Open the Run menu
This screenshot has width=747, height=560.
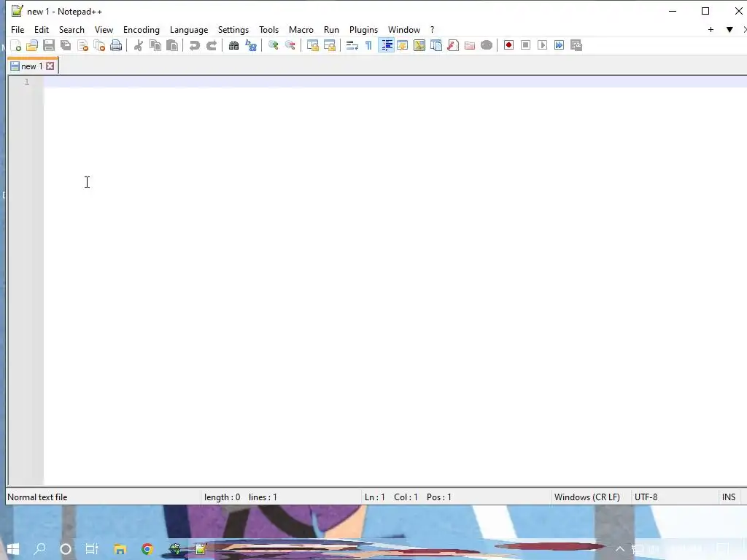coord(331,29)
